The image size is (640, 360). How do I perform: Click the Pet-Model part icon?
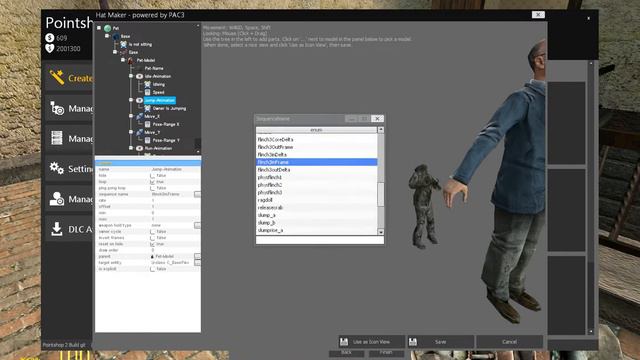click(x=131, y=60)
